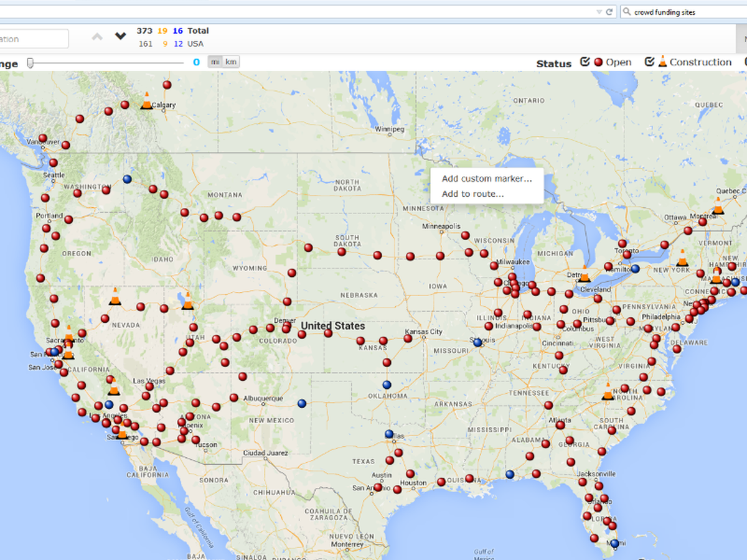
Task: Uncheck the Open status checkbox
Action: 585,62
